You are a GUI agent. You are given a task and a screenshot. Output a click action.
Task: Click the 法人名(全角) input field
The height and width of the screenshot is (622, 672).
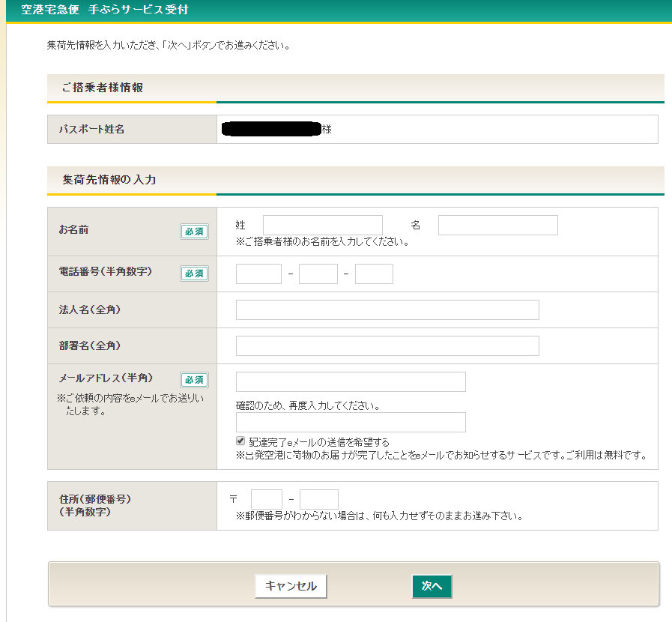[x=387, y=310]
